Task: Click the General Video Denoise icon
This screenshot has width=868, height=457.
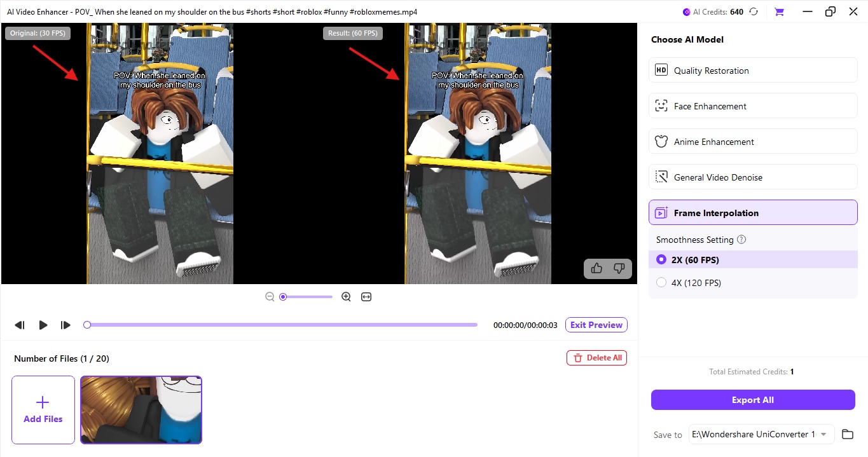Action: click(661, 177)
